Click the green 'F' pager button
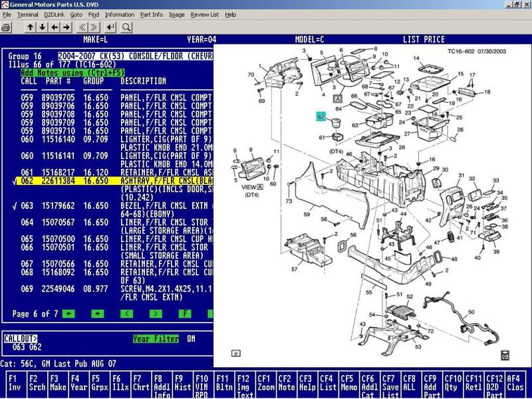Image resolution: width=532 pixels, height=399 pixels. coord(185,314)
